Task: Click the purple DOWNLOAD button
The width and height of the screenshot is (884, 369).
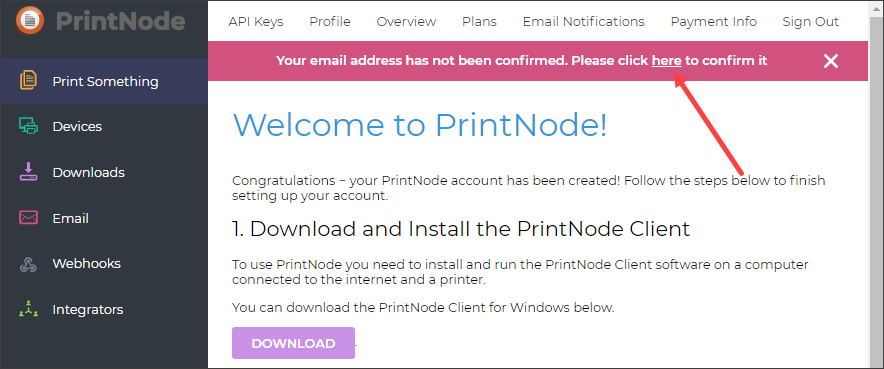Action: (293, 343)
